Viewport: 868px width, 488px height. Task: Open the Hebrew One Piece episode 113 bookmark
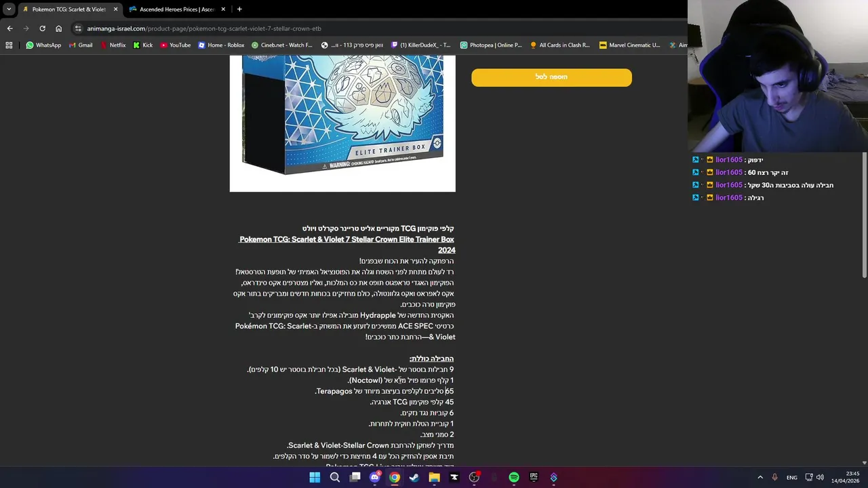[352, 45]
